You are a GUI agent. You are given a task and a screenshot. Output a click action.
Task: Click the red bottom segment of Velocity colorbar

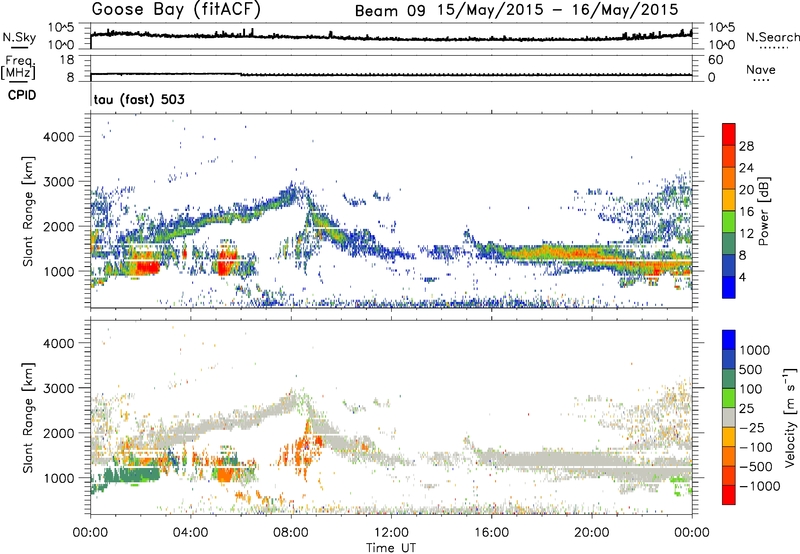[x=729, y=495]
